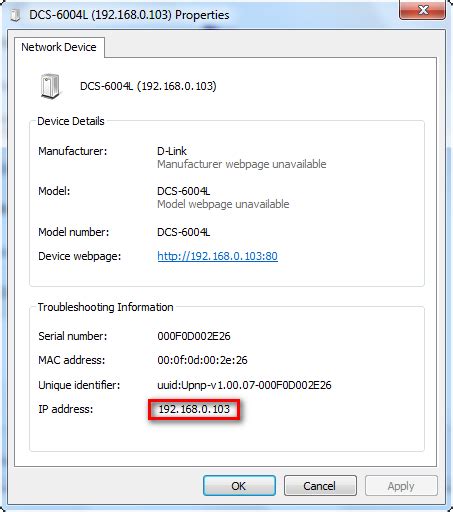Click the network device icon beside DCS-6004L
The image size is (453, 512).
click(50, 86)
